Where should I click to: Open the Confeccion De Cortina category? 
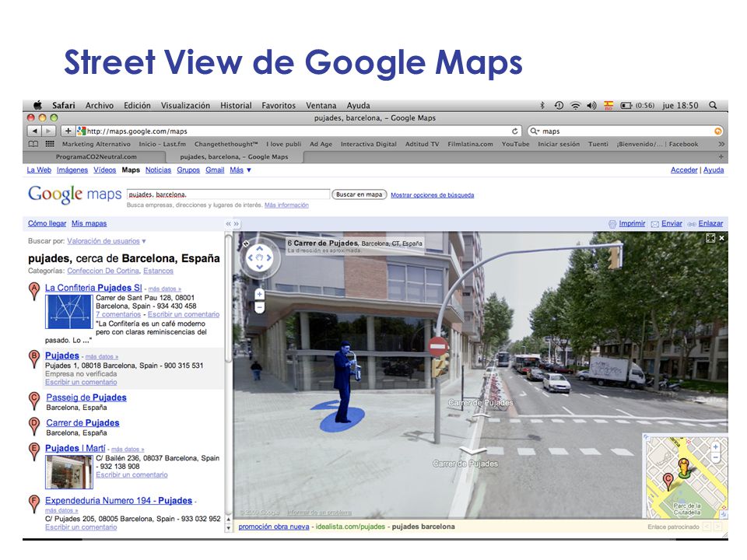[x=103, y=271]
